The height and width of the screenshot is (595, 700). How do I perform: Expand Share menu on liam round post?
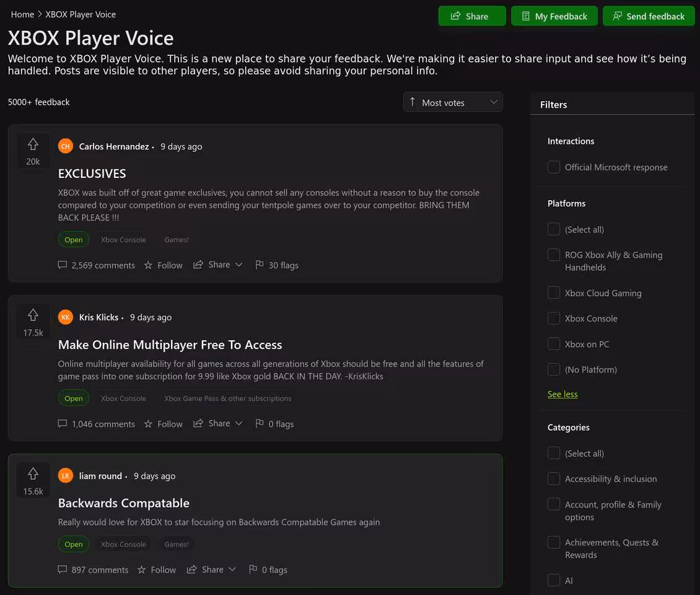[x=211, y=570]
